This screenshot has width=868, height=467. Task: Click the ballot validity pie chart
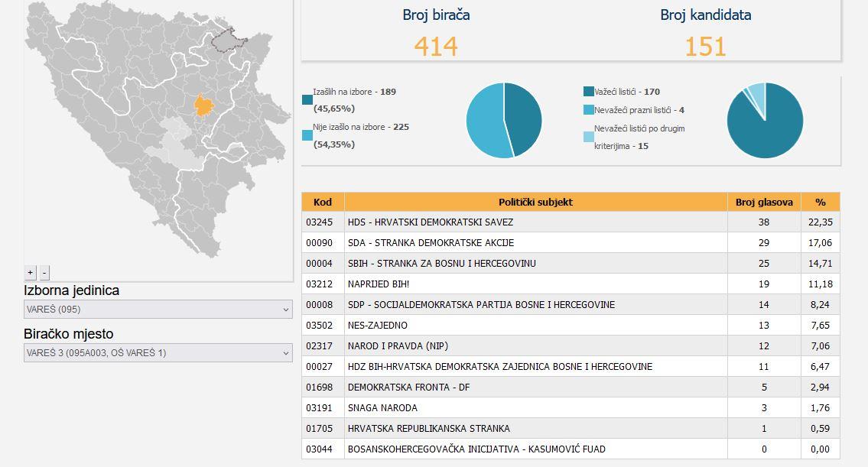(765, 120)
